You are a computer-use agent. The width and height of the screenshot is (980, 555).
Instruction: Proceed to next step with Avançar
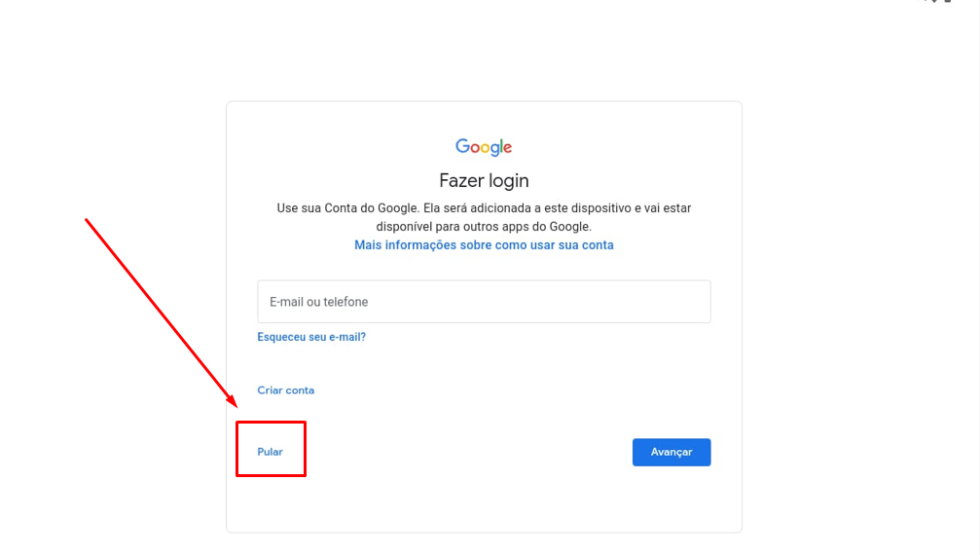671,452
